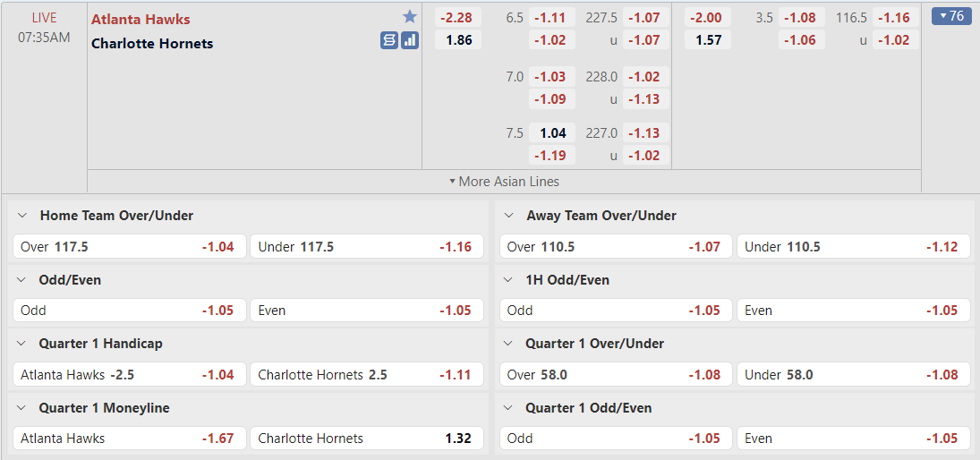This screenshot has height=460, width=980.
Task: Collapse the Quarter 1 Handicap chevron
Action: pos(22,344)
